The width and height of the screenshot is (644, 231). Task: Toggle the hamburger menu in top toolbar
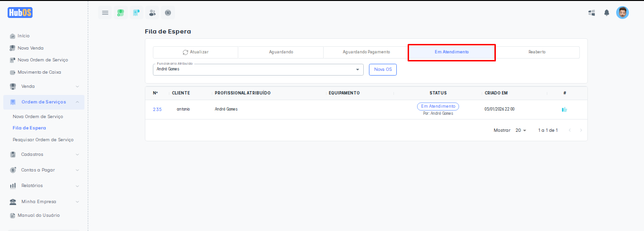(x=105, y=13)
